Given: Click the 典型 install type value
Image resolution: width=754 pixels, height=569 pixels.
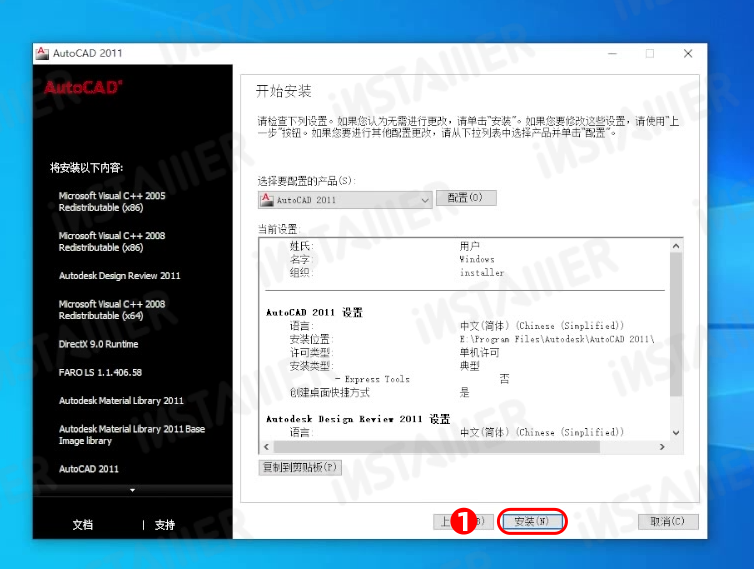Looking at the screenshot, I should pyautogui.click(x=469, y=366).
